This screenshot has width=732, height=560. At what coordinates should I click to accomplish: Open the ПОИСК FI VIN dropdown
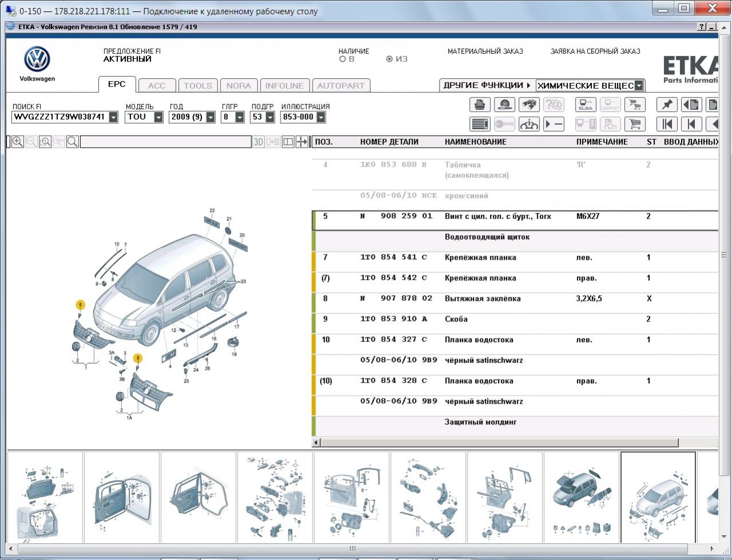113,117
